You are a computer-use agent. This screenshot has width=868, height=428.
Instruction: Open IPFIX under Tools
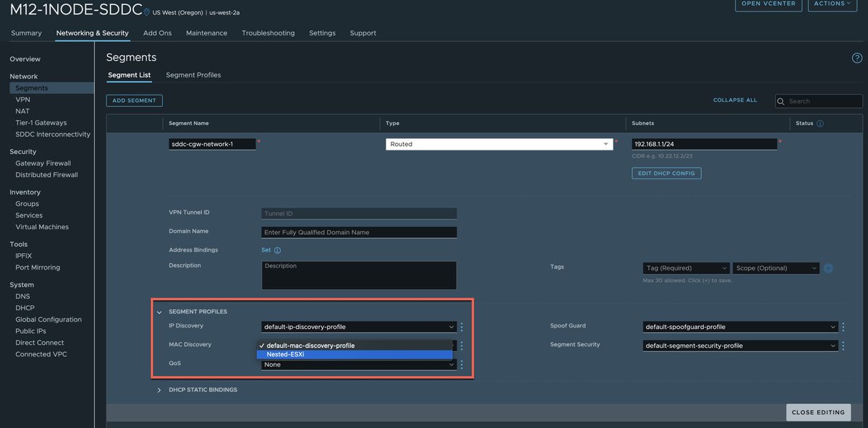pos(24,256)
